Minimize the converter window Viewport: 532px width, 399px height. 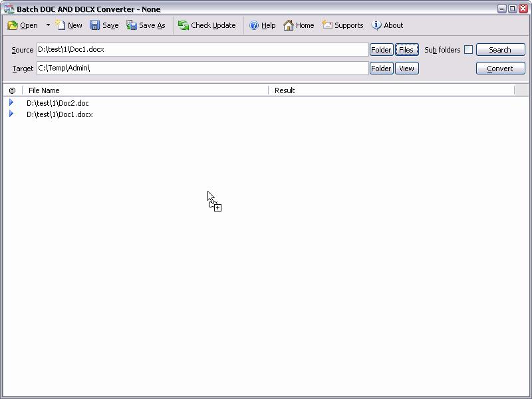coord(502,9)
